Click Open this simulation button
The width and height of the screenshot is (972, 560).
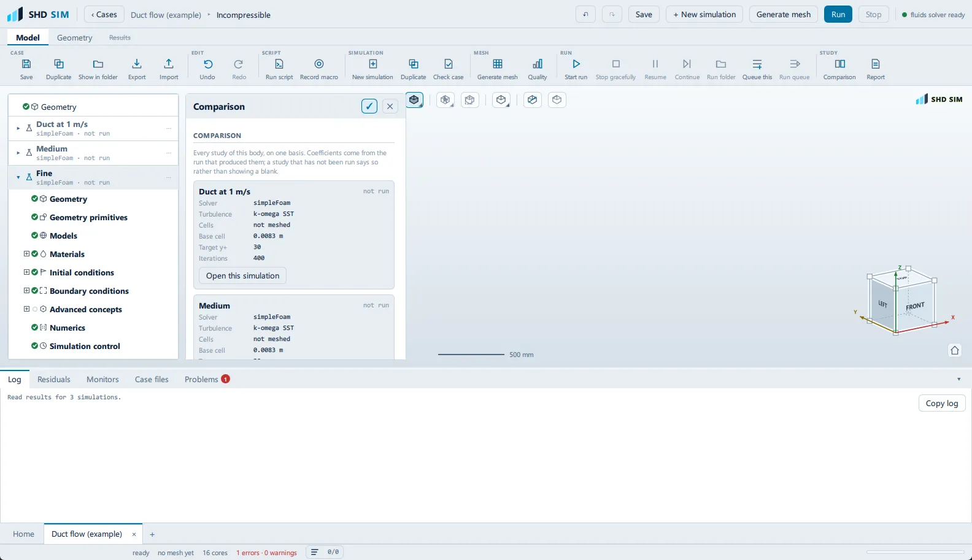coord(242,275)
